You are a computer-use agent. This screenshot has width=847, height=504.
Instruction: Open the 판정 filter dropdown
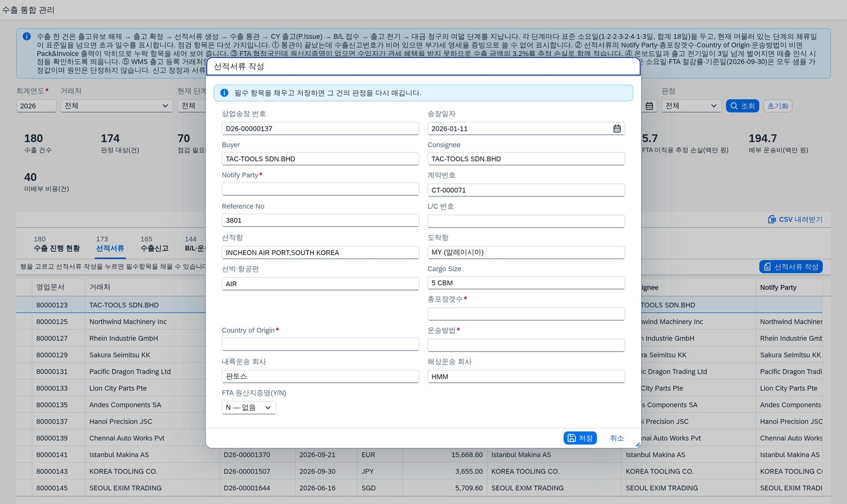[691, 106]
